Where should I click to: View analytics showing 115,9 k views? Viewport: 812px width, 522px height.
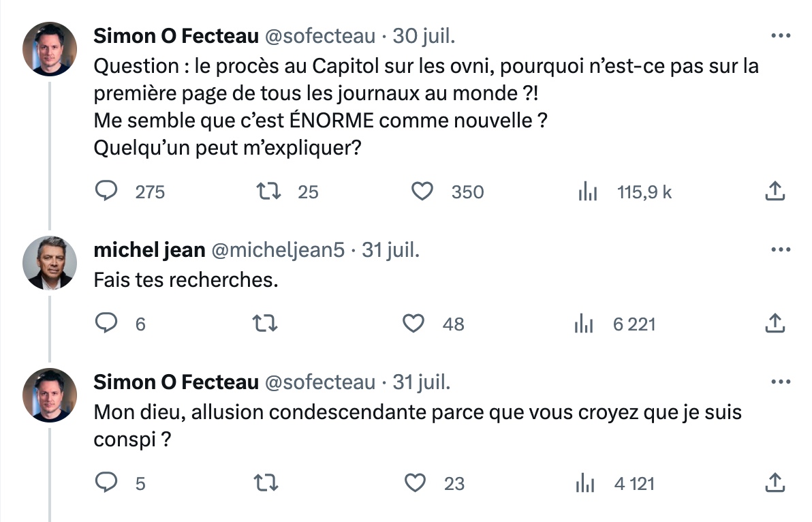pos(587,192)
